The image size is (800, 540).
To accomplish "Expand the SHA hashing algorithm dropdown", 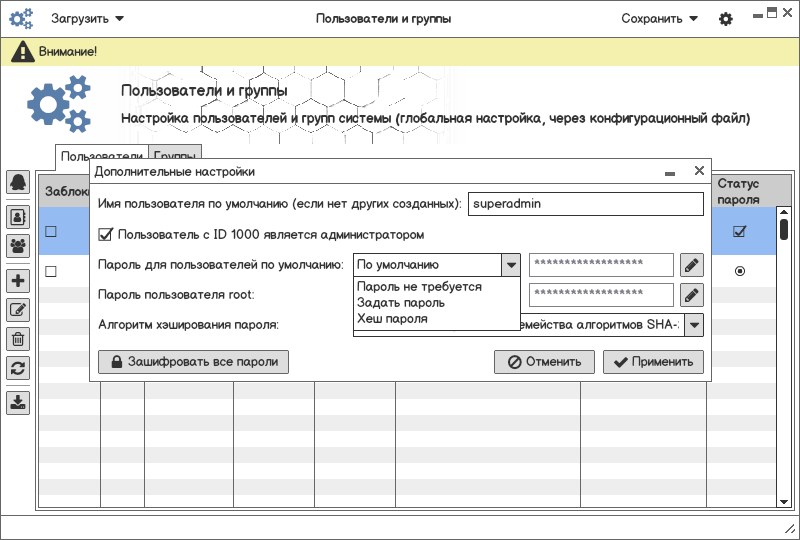I will [693, 325].
